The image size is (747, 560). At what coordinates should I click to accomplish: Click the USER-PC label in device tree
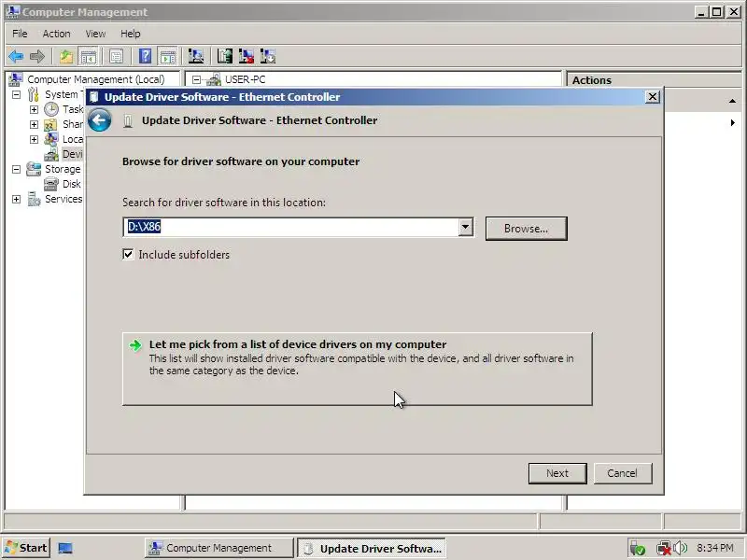click(245, 79)
